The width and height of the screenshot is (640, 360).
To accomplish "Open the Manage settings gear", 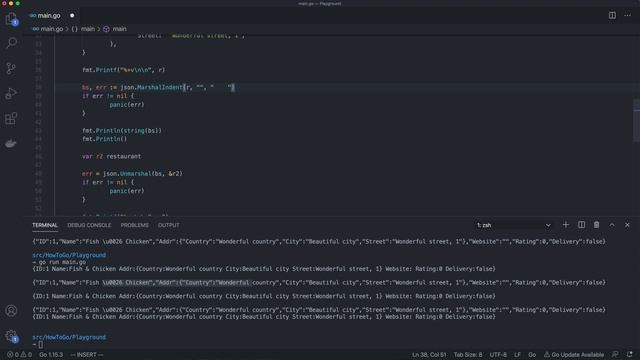I will (11, 336).
